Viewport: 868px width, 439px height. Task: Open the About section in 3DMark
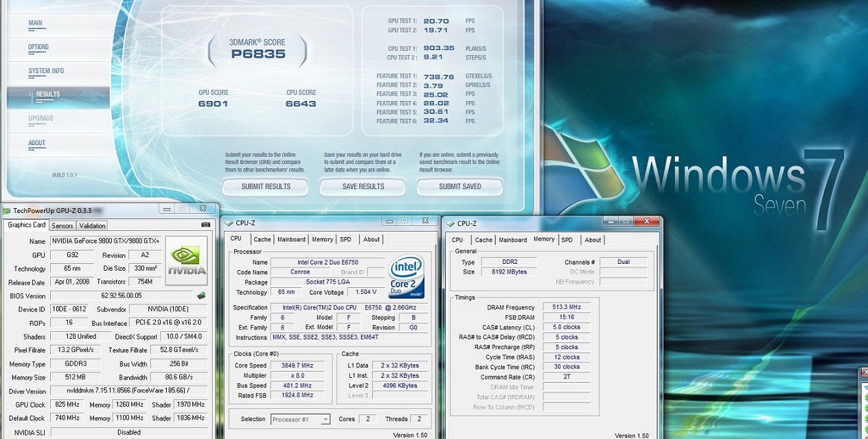coord(37,143)
